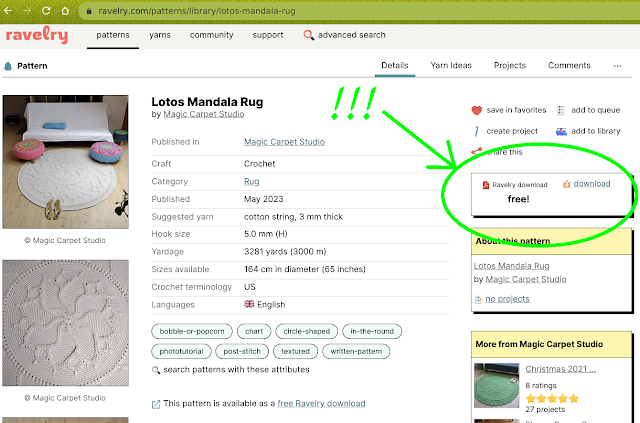Click the English flag icon
Screen dimensions: 640x423
coord(249,304)
